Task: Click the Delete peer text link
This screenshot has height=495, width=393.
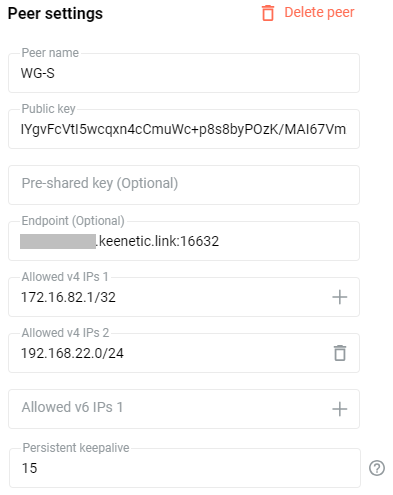Action: pos(319,12)
